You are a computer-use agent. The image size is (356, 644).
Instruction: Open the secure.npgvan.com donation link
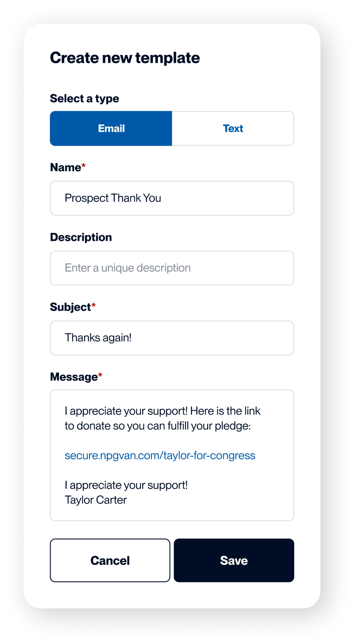[x=160, y=455]
